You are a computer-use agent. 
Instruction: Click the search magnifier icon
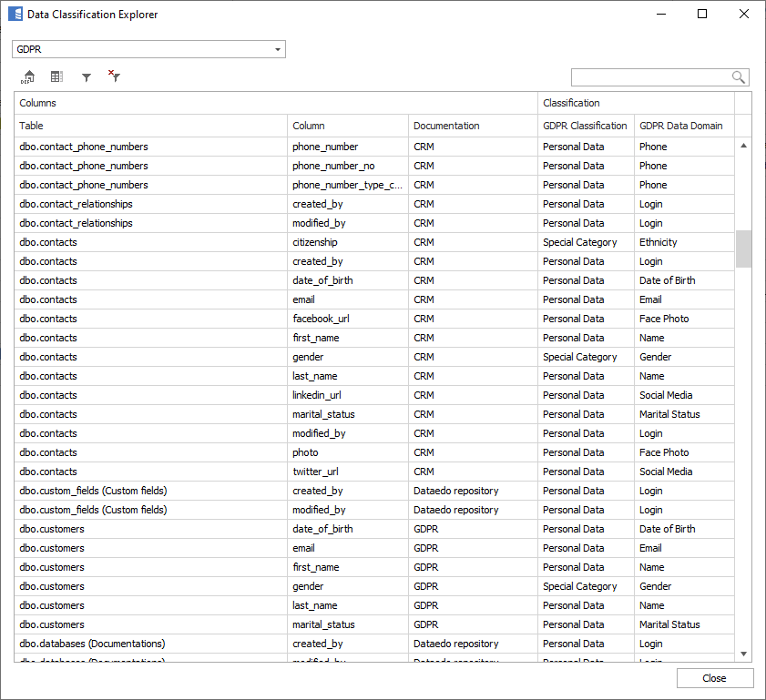point(739,77)
